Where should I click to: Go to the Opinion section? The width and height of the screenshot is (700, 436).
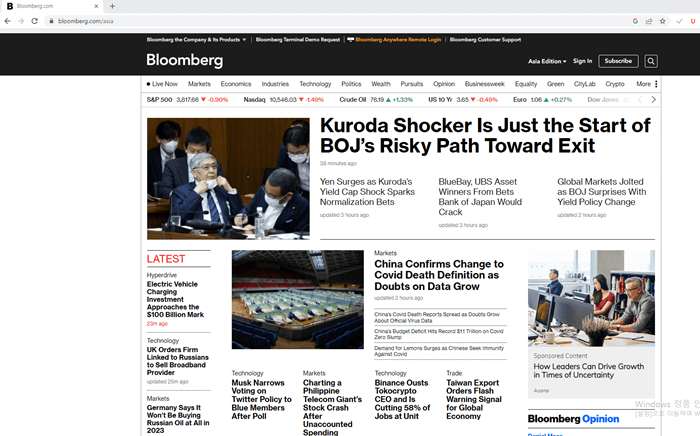click(444, 84)
